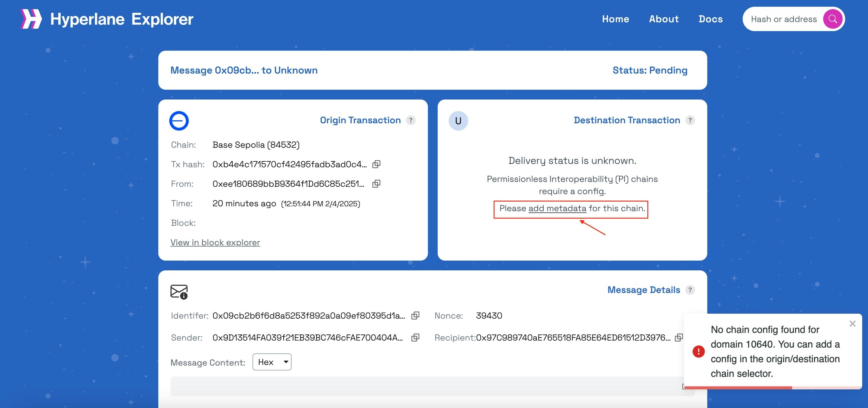Click the envelope message icon
This screenshot has height=408, width=868.
pyautogui.click(x=179, y=292)
